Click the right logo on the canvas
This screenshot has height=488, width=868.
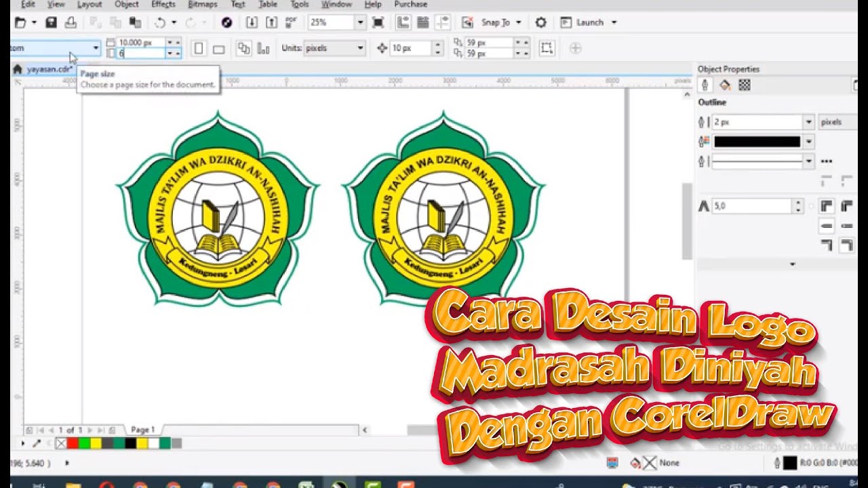pyautogui.click(x=443, y=209)
